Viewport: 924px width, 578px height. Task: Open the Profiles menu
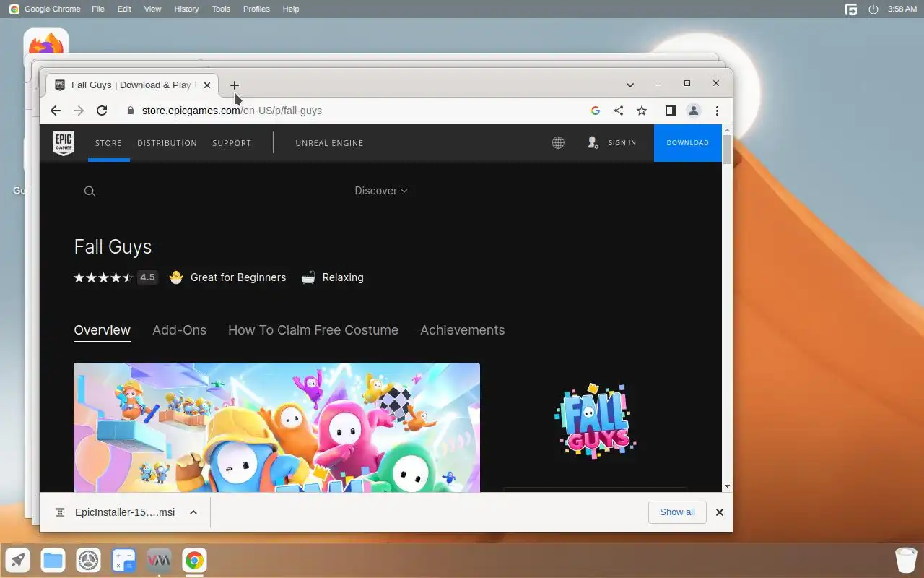coord(256,9)
